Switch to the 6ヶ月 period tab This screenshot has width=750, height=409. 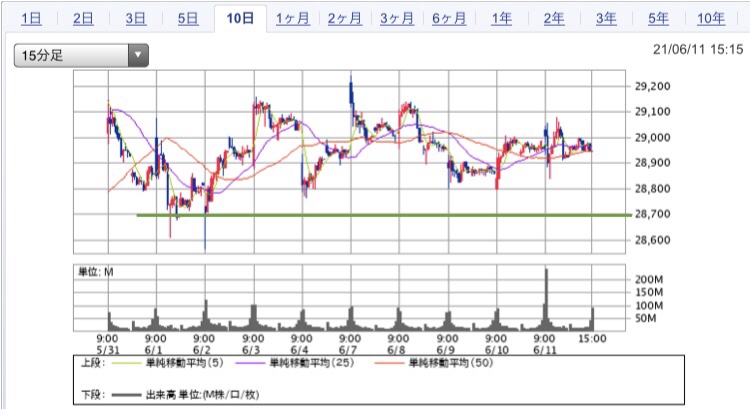click(449, 19)
